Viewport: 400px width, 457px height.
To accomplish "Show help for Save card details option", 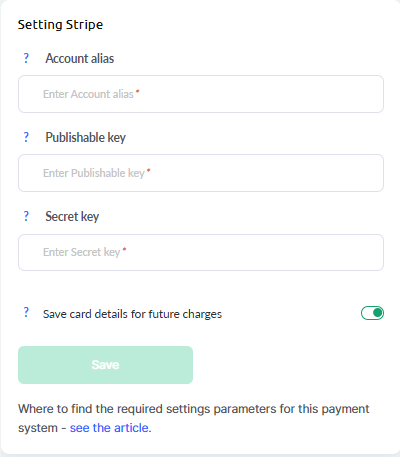I will pyautogui.click(x=26, y=312).
